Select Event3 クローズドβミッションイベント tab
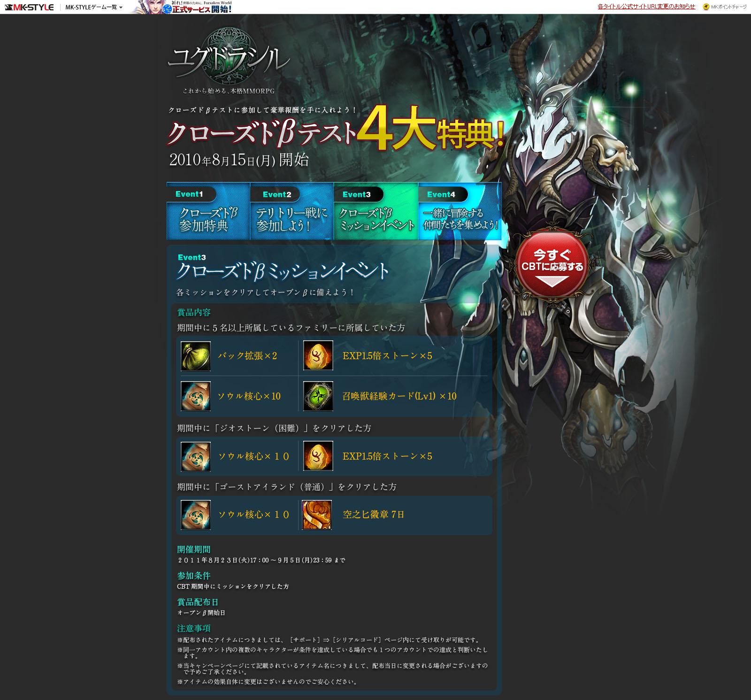 coord(376,211)
